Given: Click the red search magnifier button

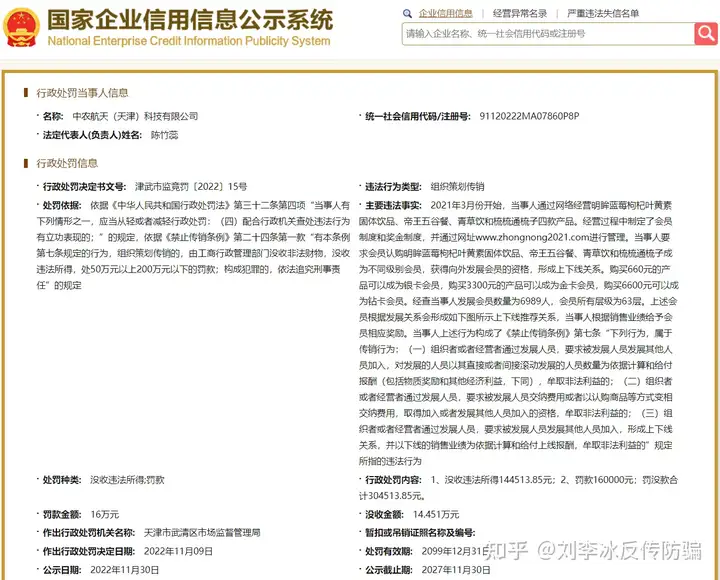Looking at the screenshot, I should tap(706, 34).
